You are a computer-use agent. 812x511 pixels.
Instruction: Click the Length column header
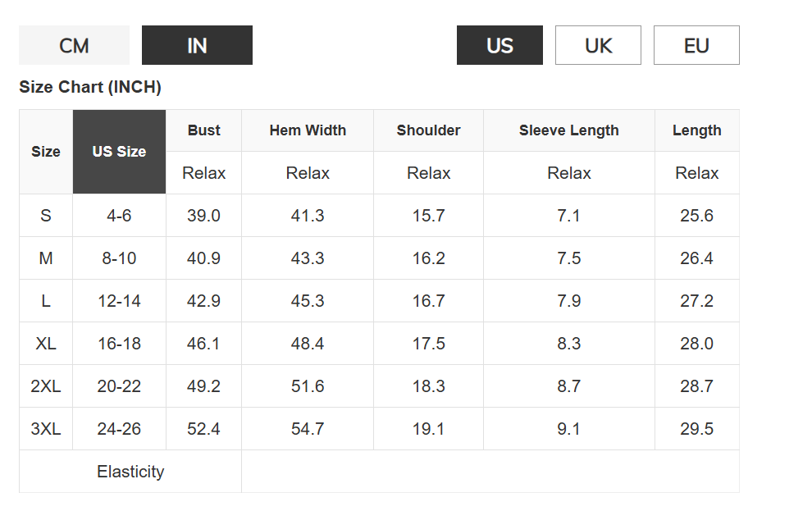(x=696, y=130)
